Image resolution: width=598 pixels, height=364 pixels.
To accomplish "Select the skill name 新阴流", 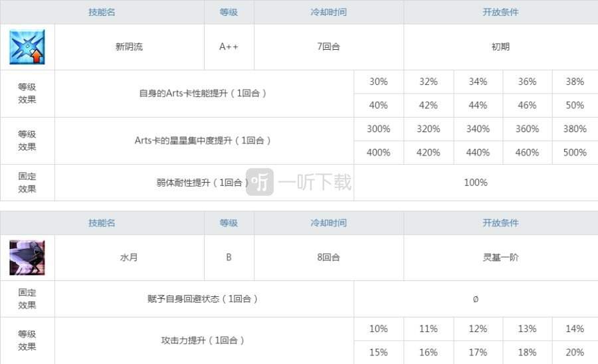I will coord(130,47).
